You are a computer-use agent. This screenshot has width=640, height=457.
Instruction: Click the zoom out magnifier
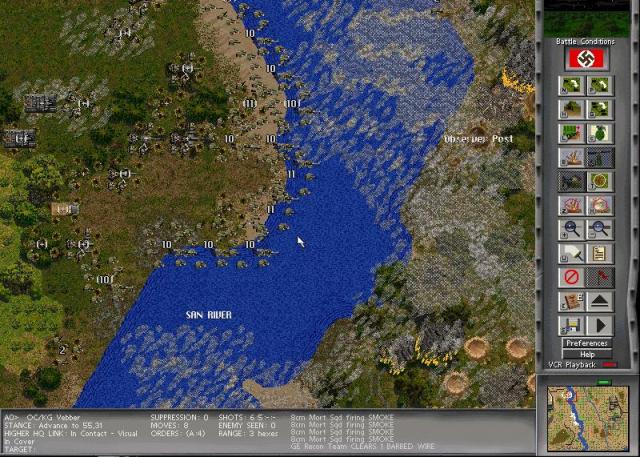[x=600, y=229]
